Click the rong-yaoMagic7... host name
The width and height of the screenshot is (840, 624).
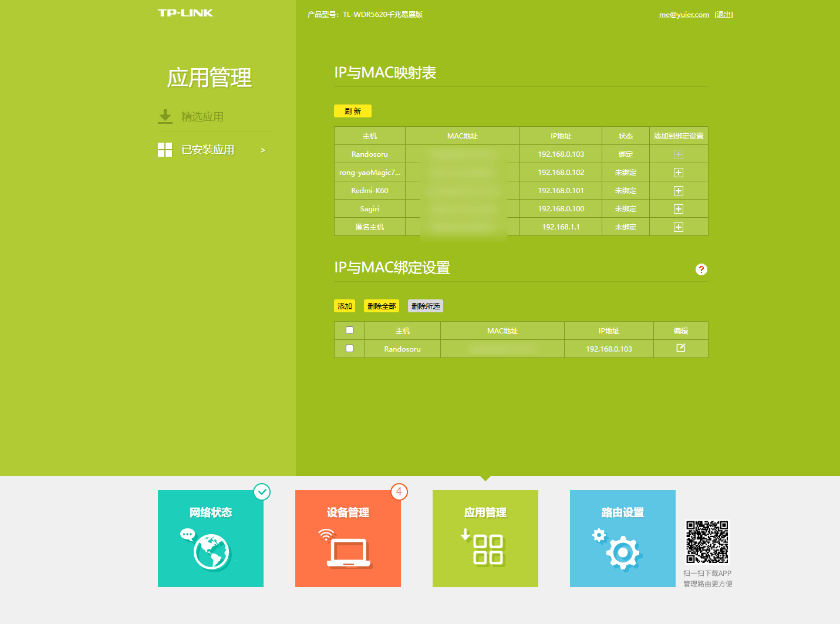pos(370,173)
